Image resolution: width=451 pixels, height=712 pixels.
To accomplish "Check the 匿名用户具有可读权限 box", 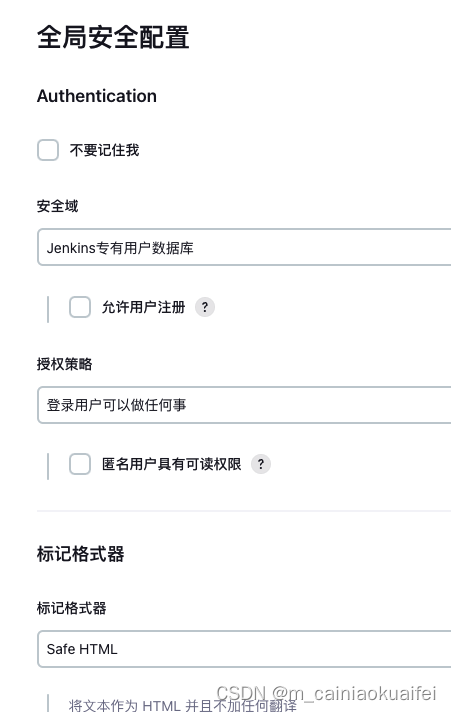I will 80,464.
